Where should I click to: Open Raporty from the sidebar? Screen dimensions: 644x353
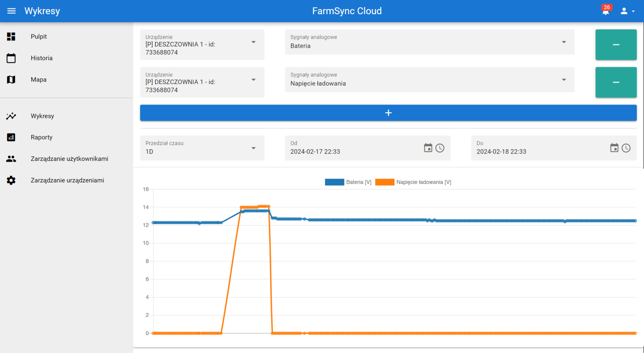coord(41,138)
